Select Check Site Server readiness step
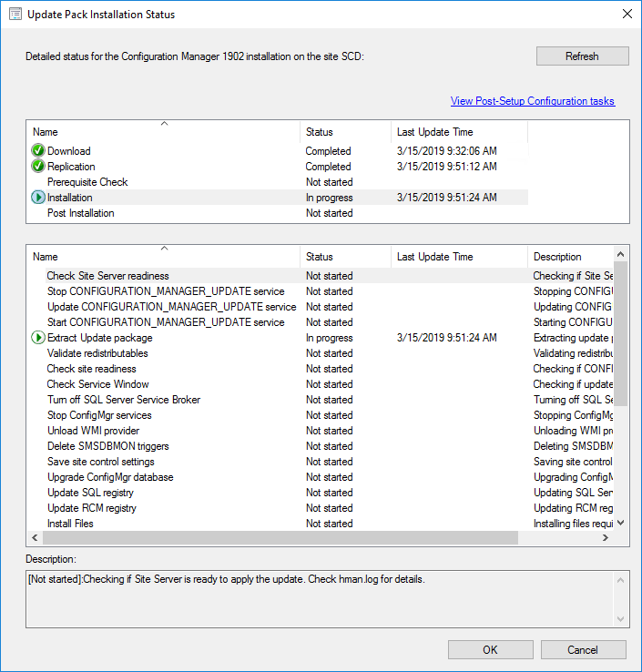The width and height of the screenshot is (642, 672). 321,276
